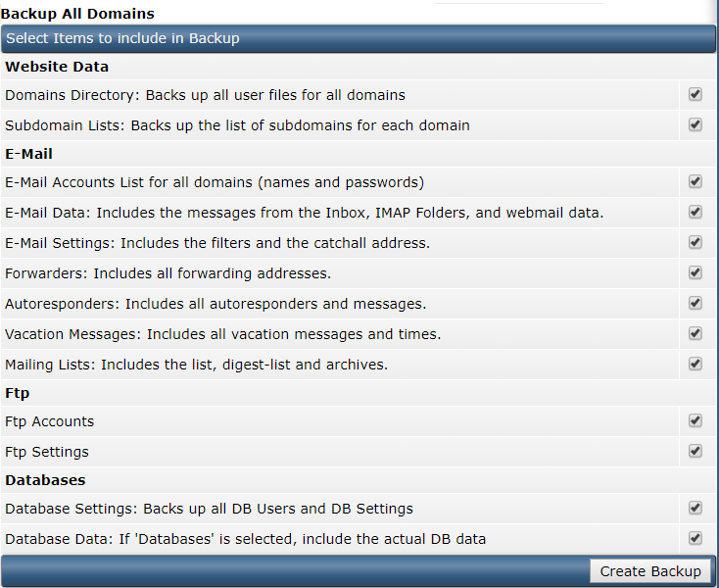This screenshot has height=588, width=719.
Task: Click the Select Items to include header bar
Action: click(x=359, y=38)
